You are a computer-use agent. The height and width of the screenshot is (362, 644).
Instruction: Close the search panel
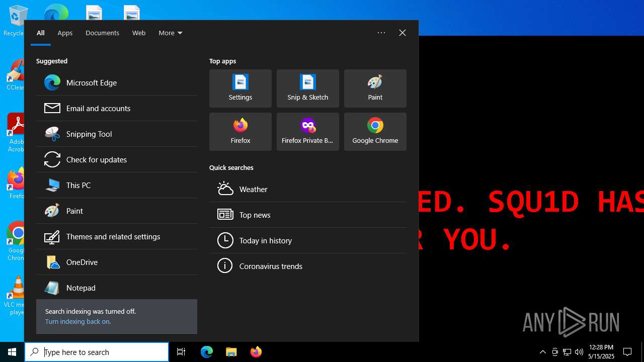pos(403,33)
